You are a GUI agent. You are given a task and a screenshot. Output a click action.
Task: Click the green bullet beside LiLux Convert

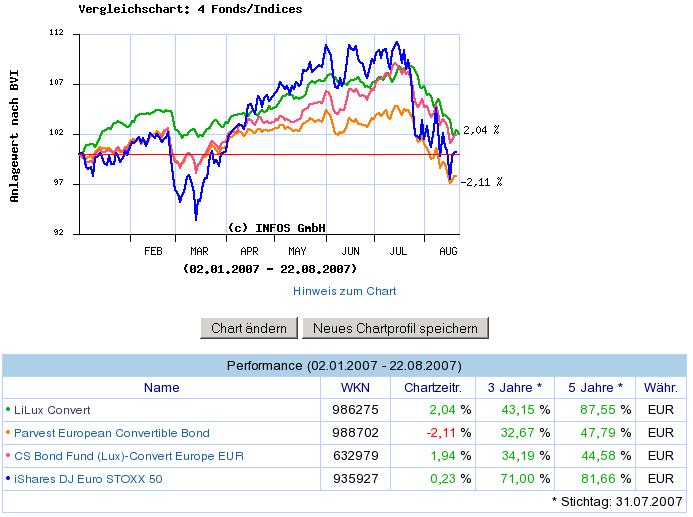[x=9, y=410]
